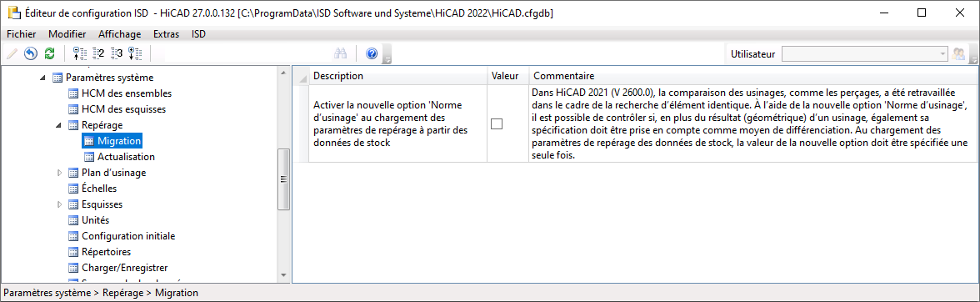Click the green refresh icon
Screen dimensions: 980x302
tap(50, 53)
